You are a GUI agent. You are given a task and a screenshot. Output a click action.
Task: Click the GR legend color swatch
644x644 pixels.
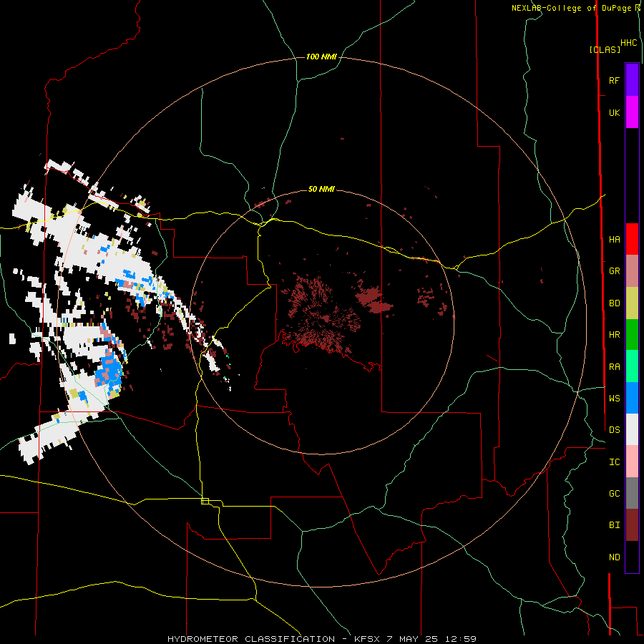tap(632, 271)
